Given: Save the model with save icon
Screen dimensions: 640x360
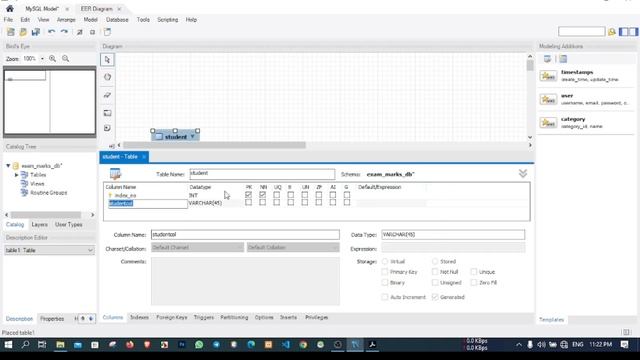Looking at the screenshot, I should (36, 32).
